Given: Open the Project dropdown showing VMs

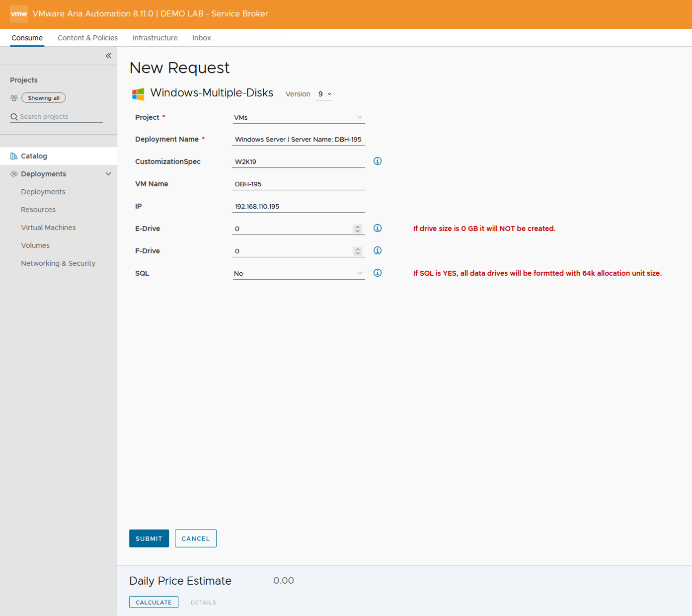Looking at the screenshot, I should (x=298, y=118).
